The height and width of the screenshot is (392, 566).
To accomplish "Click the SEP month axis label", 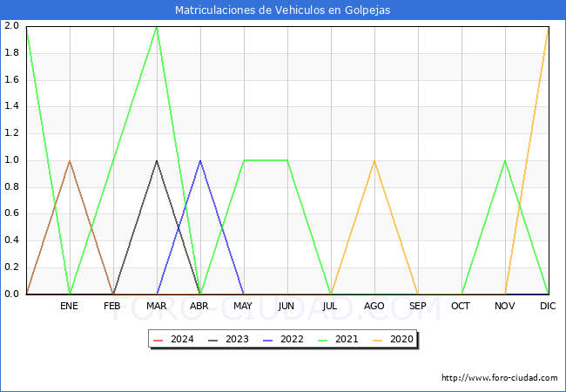I will point(418,306).
